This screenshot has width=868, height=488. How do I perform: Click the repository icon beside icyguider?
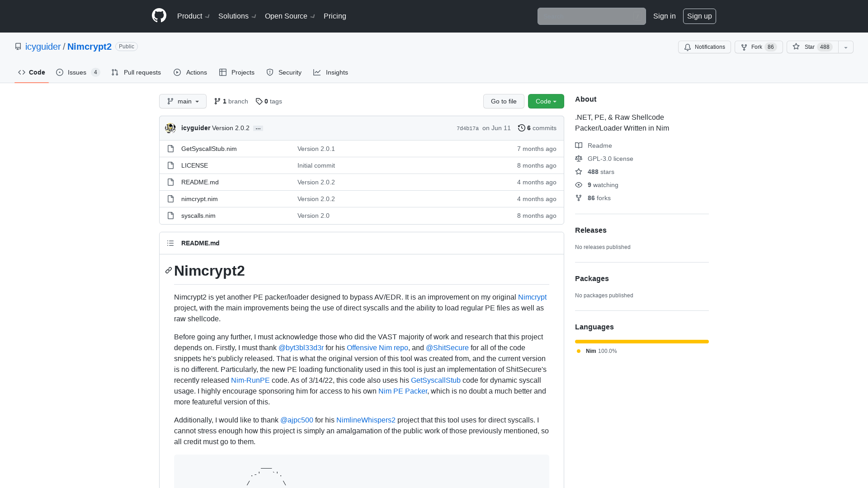coord(18,47)
